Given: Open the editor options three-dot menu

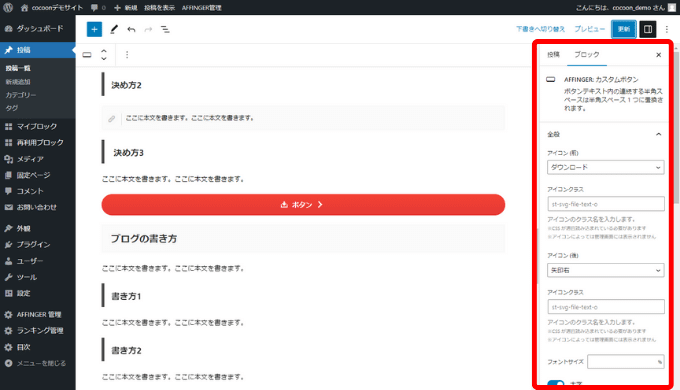Looking at the screenshot, I should coord(667,29).
